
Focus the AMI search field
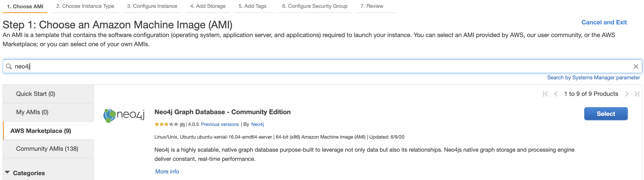[x=322, y=66]
